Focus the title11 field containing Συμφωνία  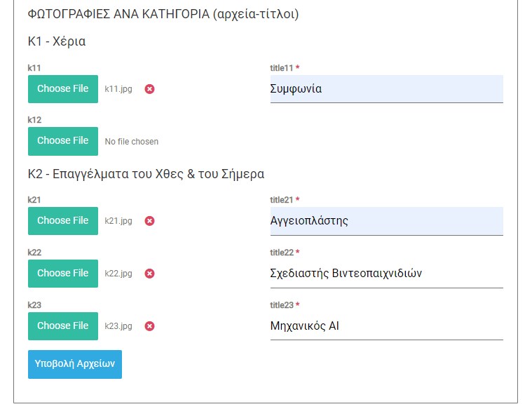pyautogui.click(x=386, y=89)
